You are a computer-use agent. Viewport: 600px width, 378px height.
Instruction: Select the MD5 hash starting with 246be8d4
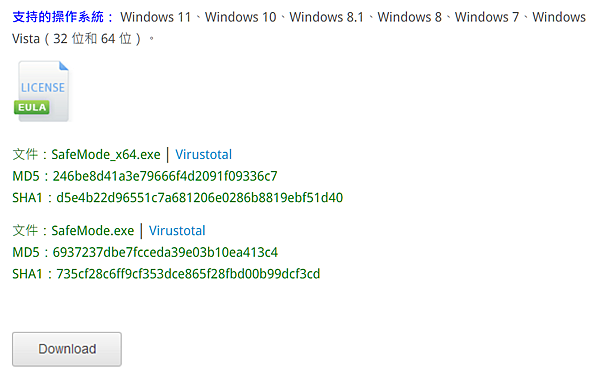pyautogui.click(x=165, y=176)
